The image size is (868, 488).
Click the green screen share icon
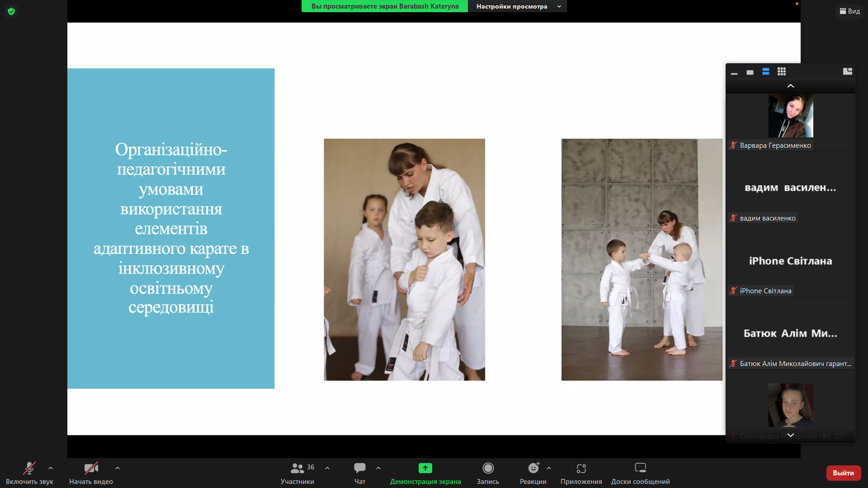[x=425, y=468]
